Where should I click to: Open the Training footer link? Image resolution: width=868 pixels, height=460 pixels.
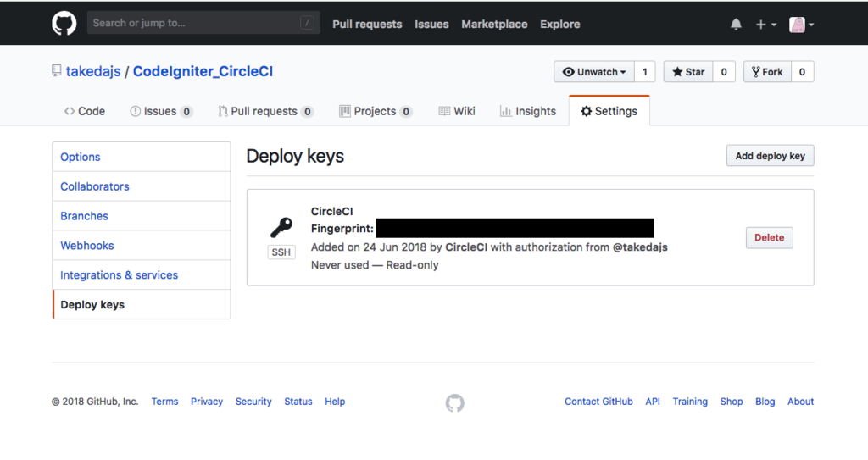pyautogui.click(x=690, y=402)
